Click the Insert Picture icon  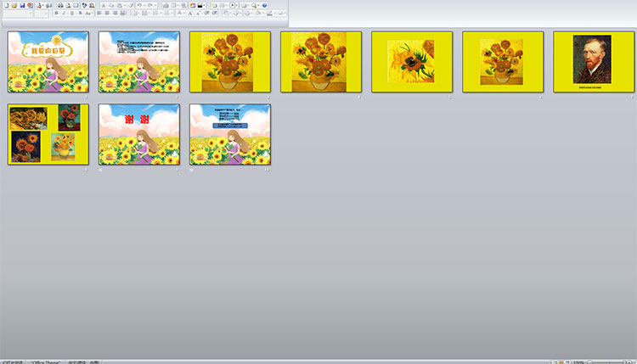pyautogui.click(x=193, y=6)
